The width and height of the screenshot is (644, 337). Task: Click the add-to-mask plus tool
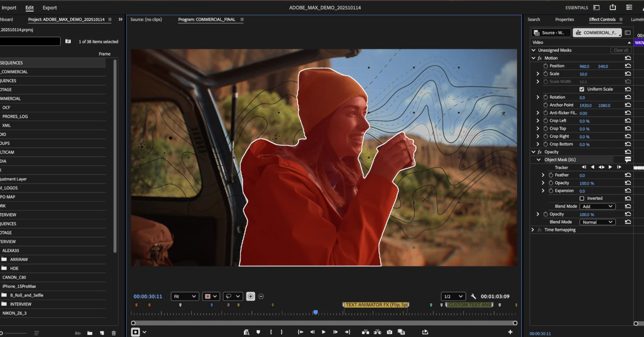coord(250,296)
